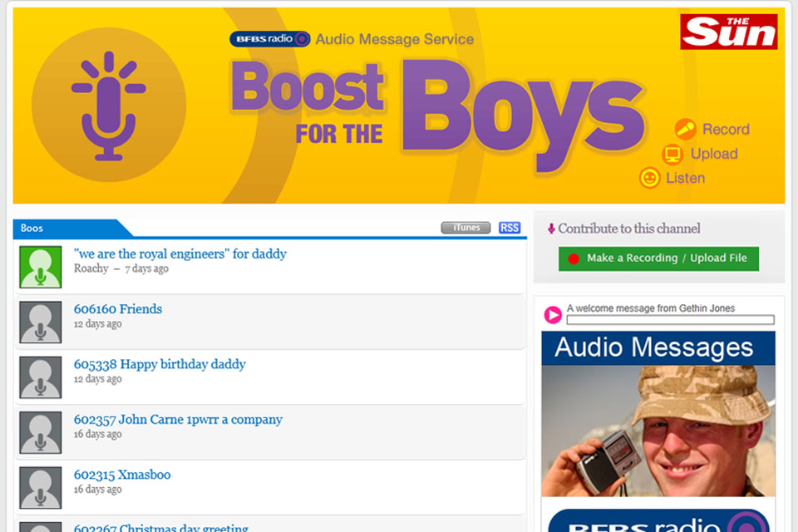This screenshot has width=798, height=532.
Task: Click the orange Upload monitor icon
Action: pos(672,154)
